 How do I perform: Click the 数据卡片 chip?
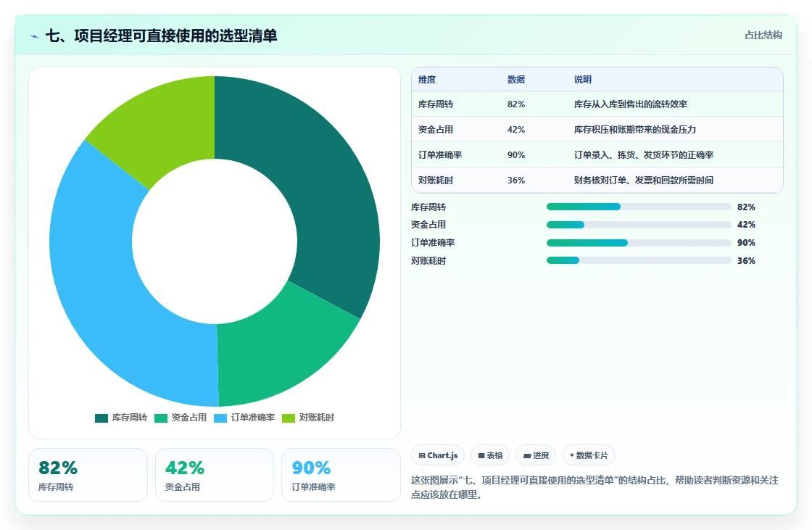click(588, 455)
